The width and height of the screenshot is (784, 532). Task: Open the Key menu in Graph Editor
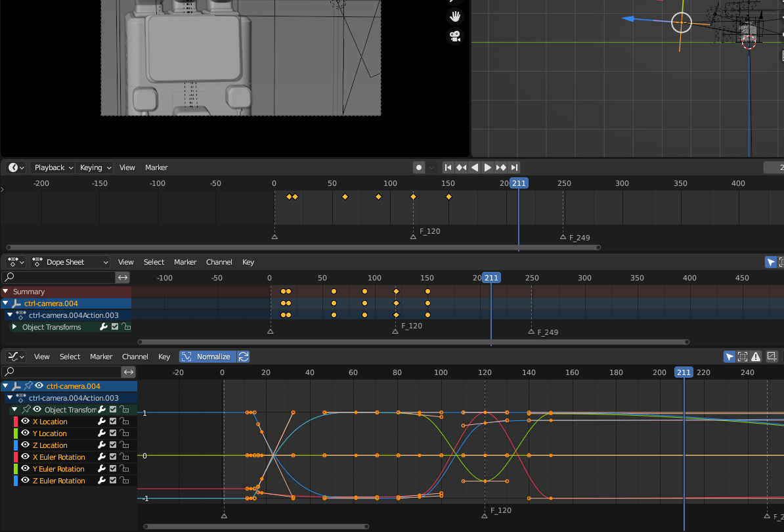tap(164, 357)
